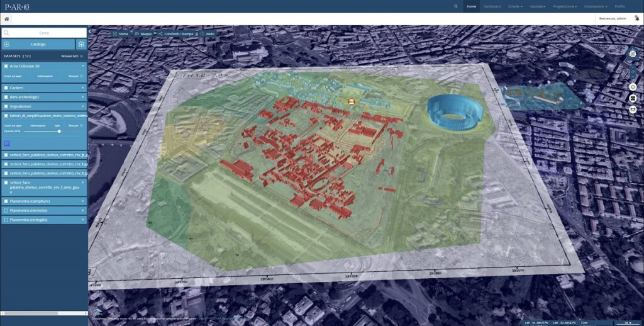This screenshot has width=644, height=326.
Task: Click the magnifier icon in the Cerca field
Action: coord(6,33)
